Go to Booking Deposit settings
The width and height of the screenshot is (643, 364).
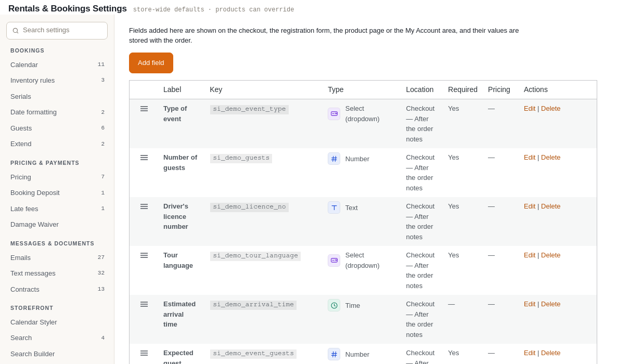[57, 193]
